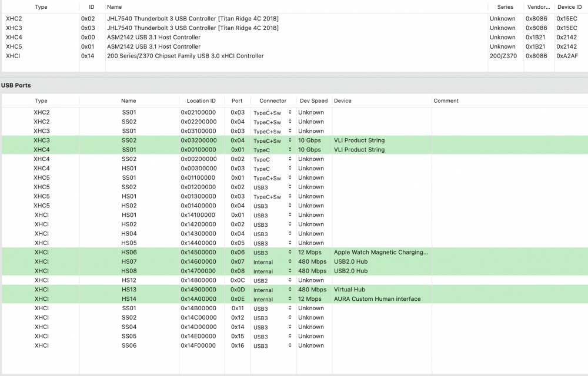Change TypeC connector for location 0x00100000
Screen dimensions: 588x376
273,150
